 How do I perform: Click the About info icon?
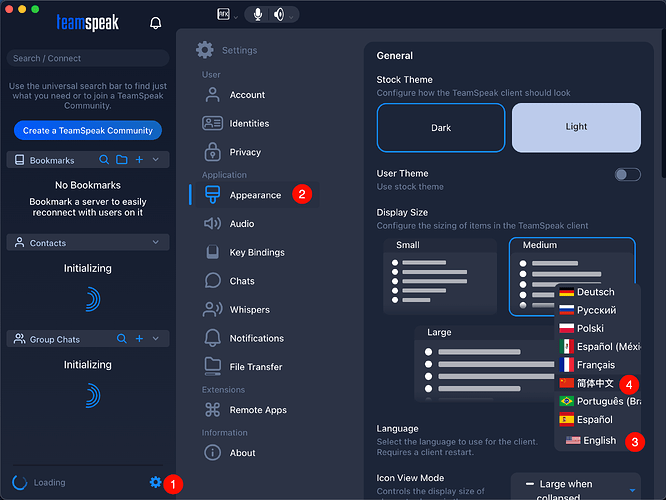[212, 452]
